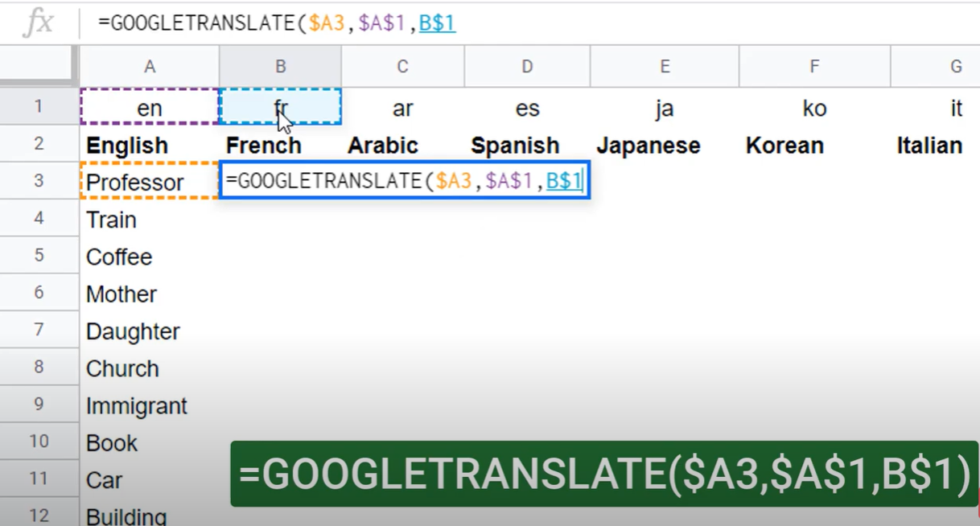The width and height of the screenshot is (980, 526).
Task: Click the 'Train' cell
Action: point(150,219)
